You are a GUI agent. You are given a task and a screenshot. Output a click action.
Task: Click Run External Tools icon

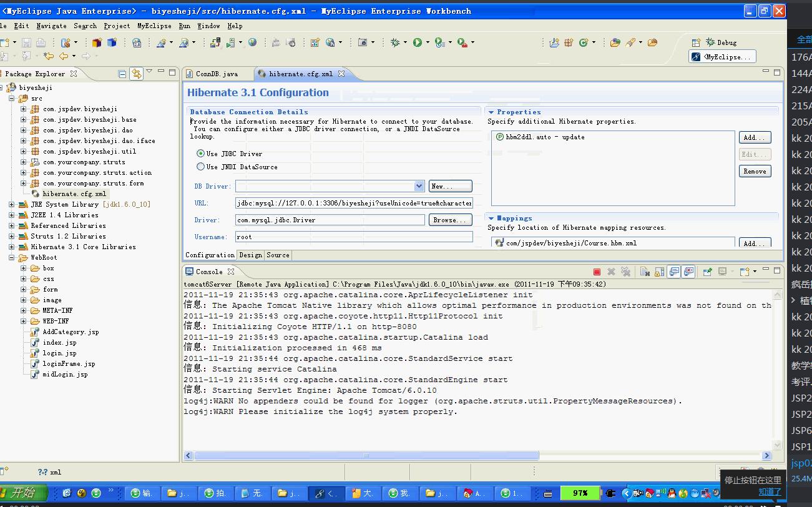(x=462, y=42)
